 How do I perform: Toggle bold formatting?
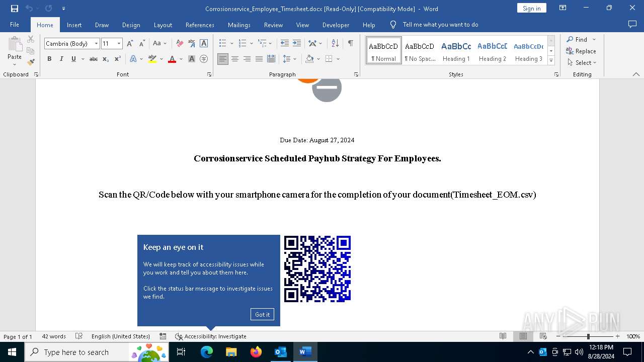(x=49, y=59)
